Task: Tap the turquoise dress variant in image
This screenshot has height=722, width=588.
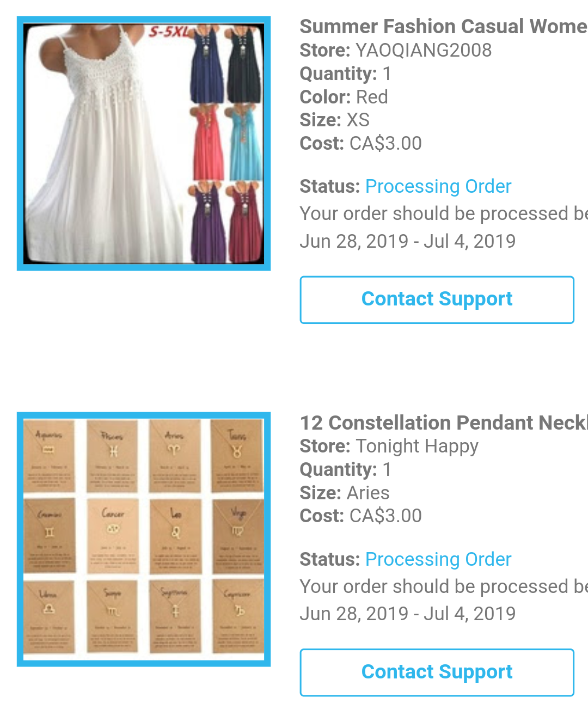Action: tap(246, 143)
